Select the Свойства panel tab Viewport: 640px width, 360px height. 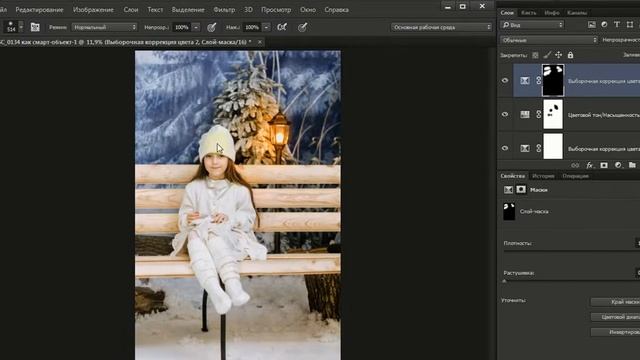point(513,176)
